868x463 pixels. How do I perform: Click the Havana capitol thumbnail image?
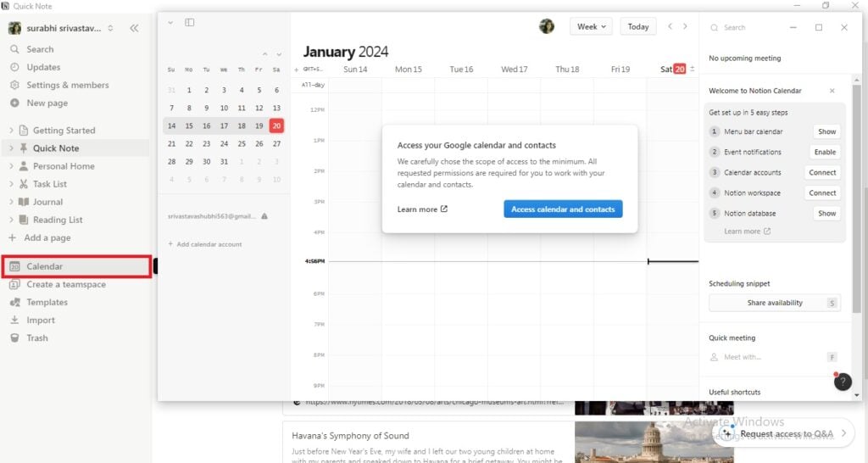tap(654, 443)
